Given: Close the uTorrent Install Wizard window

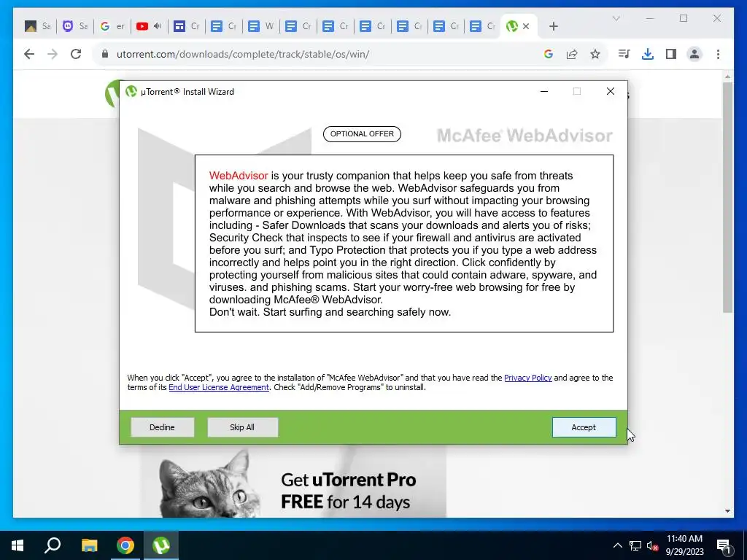Looking at the screenshot, I should coord(611,91).
